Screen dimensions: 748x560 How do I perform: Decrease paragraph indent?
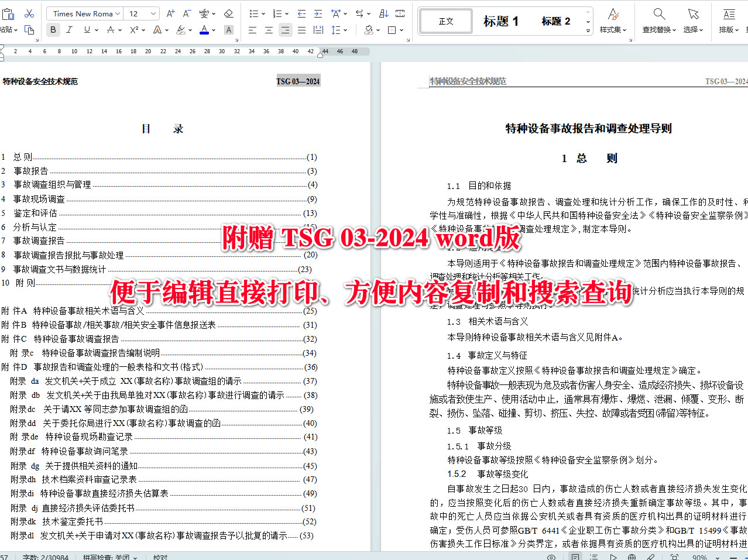[x=301, y=13]
